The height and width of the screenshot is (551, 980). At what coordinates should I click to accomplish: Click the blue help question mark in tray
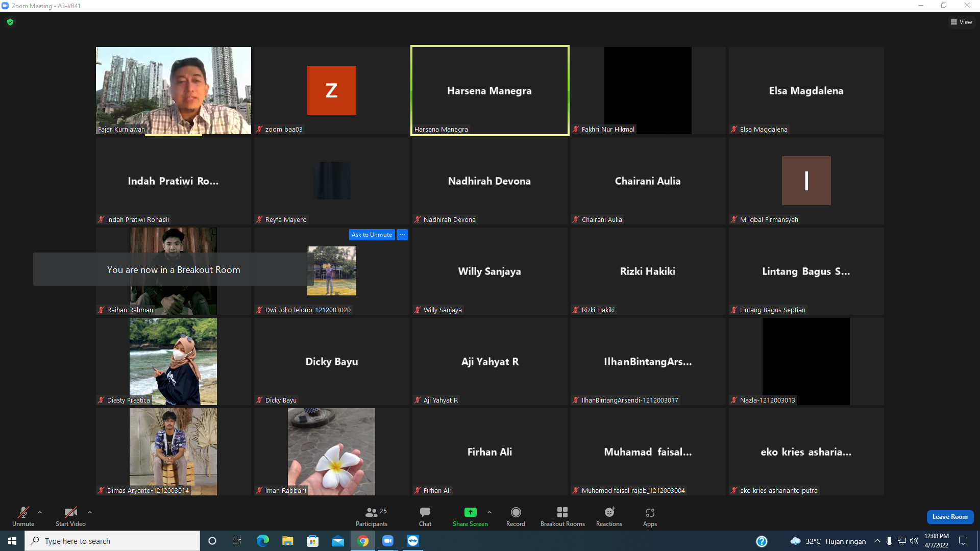coord(762,541)
